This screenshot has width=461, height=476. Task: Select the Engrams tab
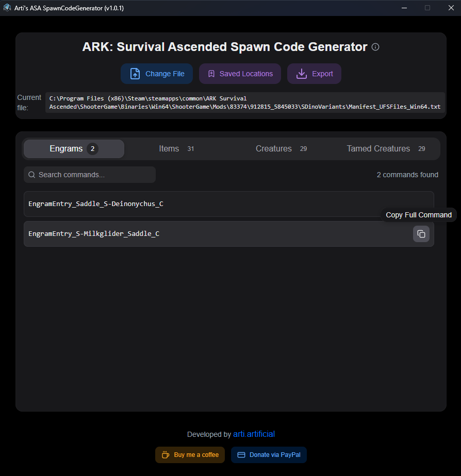pyautogui.click(x=74, y=149)
